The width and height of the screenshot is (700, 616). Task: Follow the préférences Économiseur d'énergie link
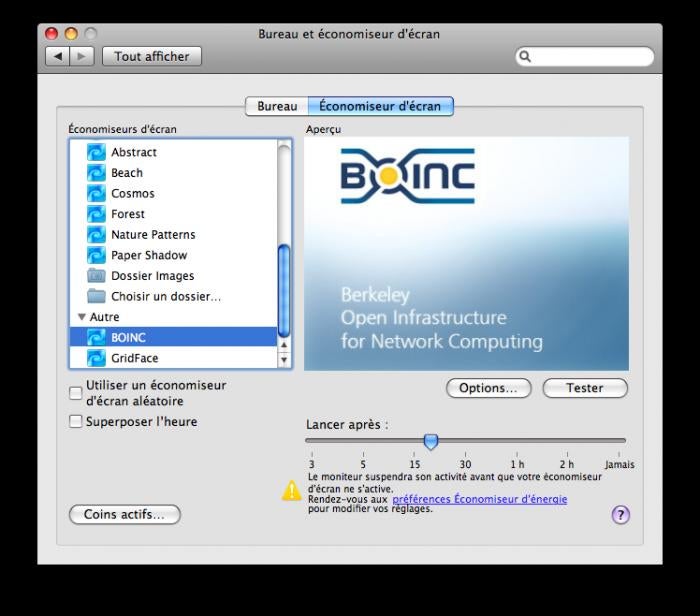(x=479, y=499)
